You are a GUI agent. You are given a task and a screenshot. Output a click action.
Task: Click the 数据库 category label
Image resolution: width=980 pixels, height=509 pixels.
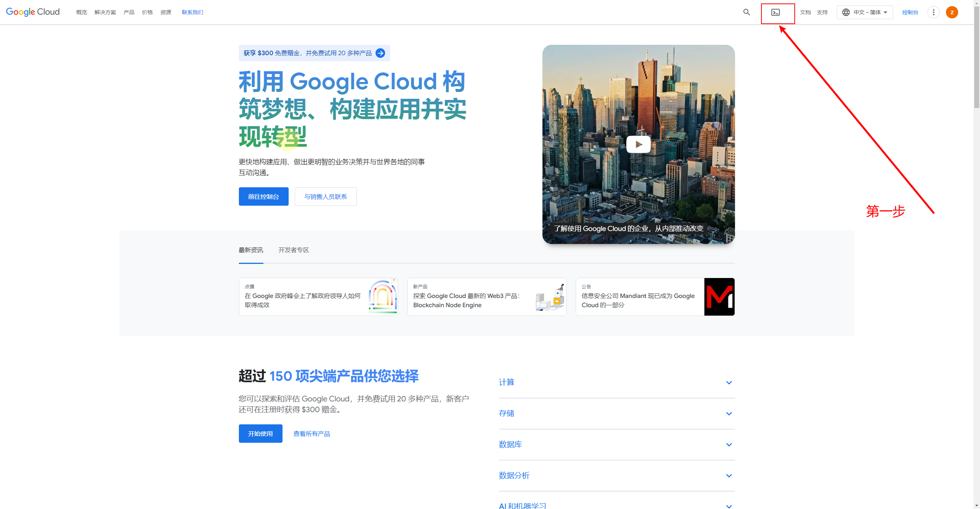tap(510, 444)
